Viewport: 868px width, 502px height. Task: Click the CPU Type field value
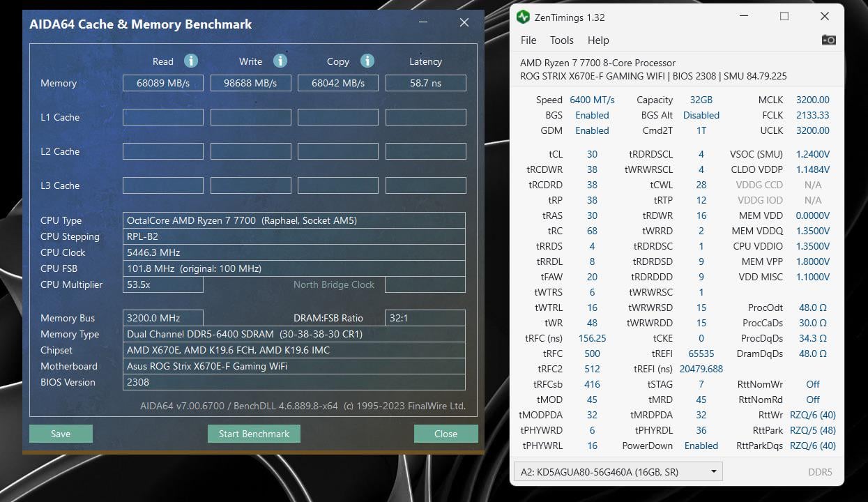point(294,220)
